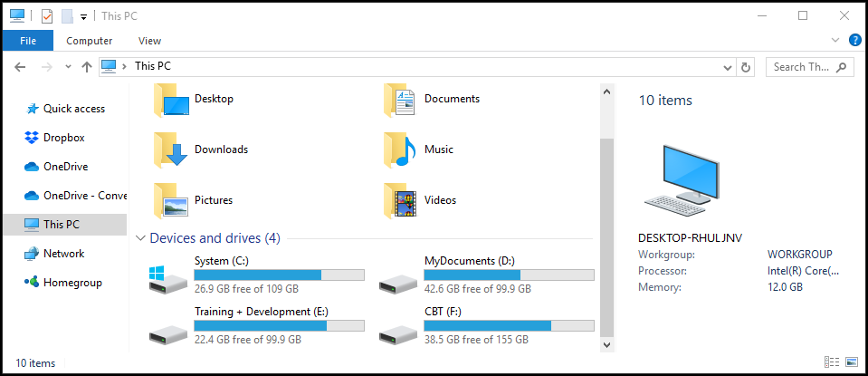Click the Search This PC field
This screenshot has width=868, height=376.
coord(801,66)
